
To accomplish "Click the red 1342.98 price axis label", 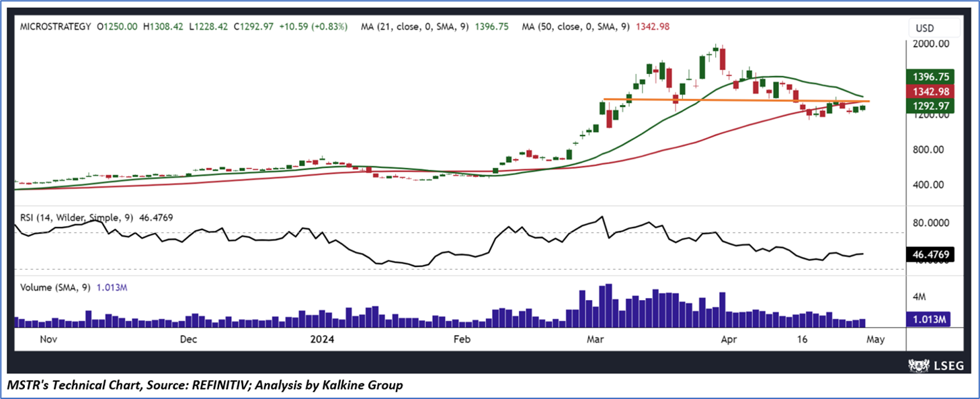I will (x=930, y=91).
